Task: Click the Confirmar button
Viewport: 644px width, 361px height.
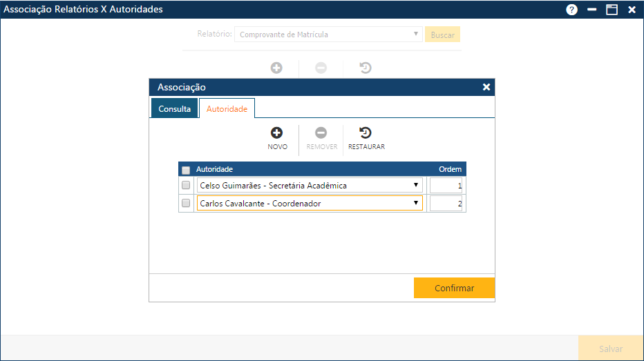Action: (454, 288)
